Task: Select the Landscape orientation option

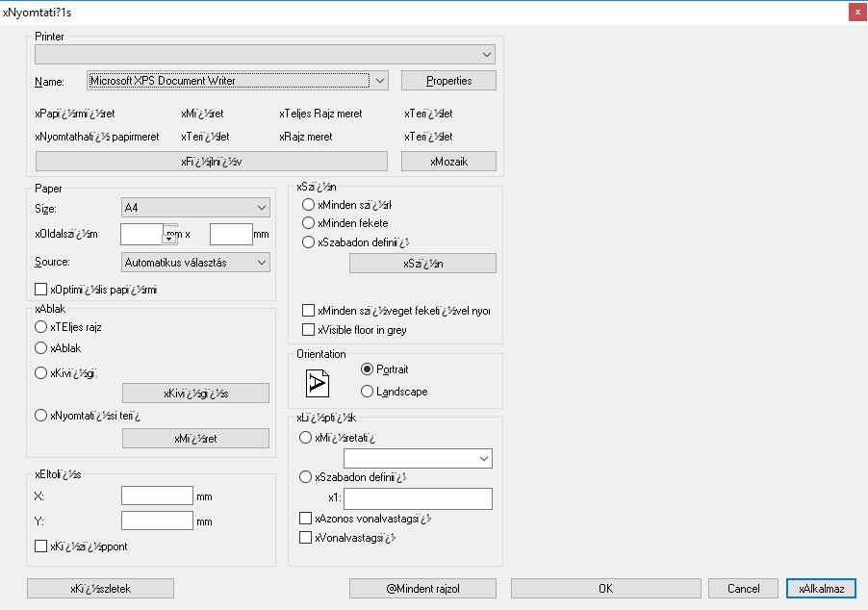Action: 368,392
